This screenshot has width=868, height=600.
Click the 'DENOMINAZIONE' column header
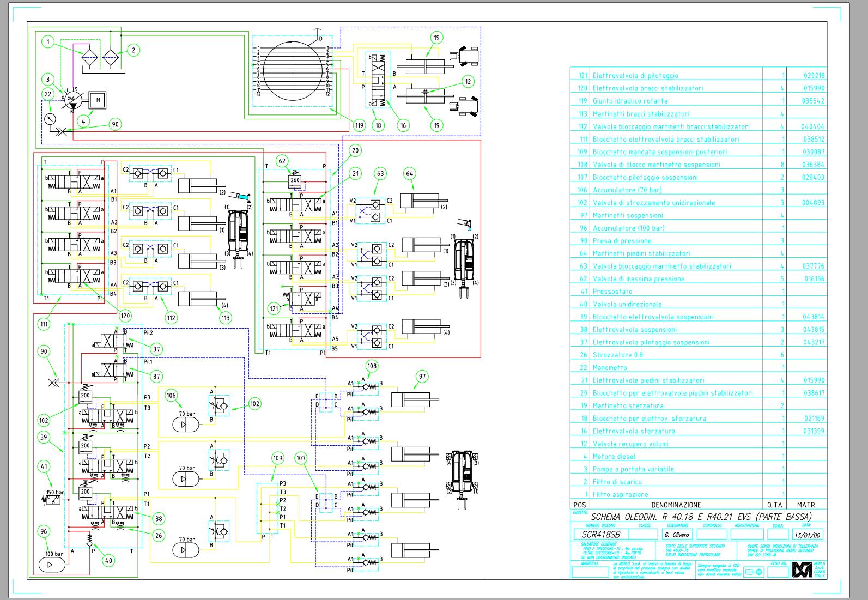[676, 505]
